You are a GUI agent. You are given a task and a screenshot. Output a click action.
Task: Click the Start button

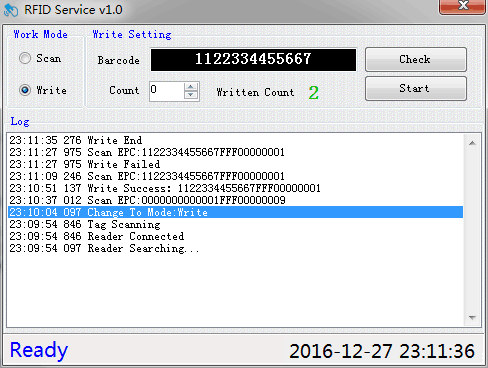tap(416, 89)
